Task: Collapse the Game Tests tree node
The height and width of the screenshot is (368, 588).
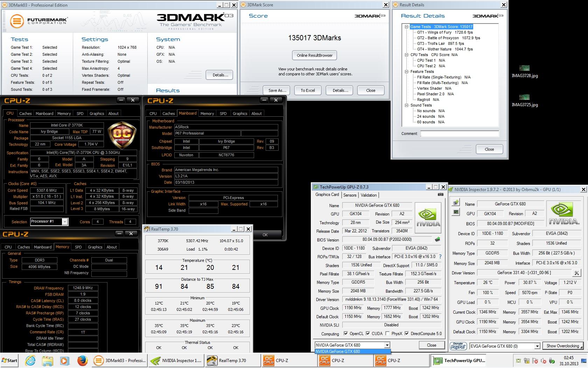Action: click(407, 27)
